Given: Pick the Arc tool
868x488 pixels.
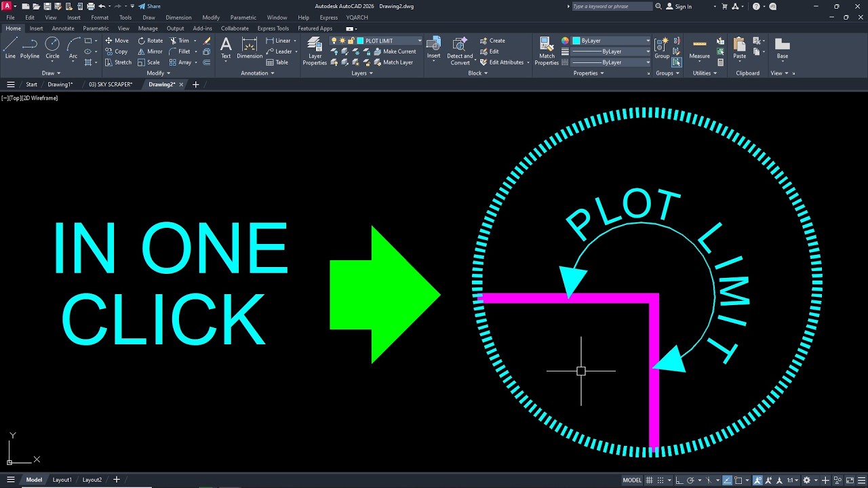Looking at the screenshot, I should (x=73, y=47).
